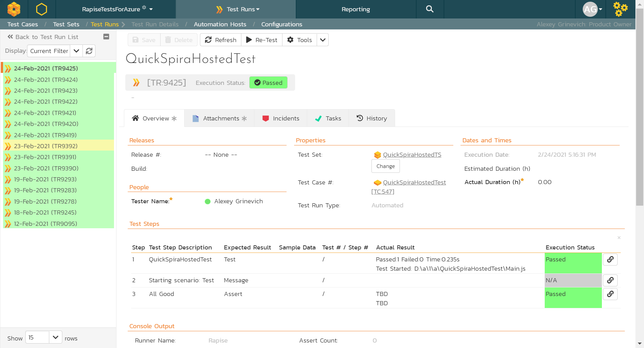
Task: Collapse sidebar with minus icon
Action: tap(106, 37)
